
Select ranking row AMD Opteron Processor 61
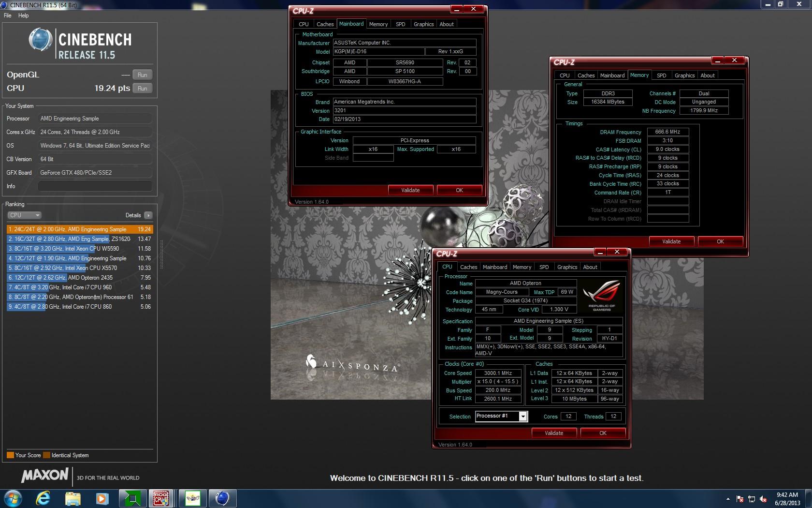80,297
